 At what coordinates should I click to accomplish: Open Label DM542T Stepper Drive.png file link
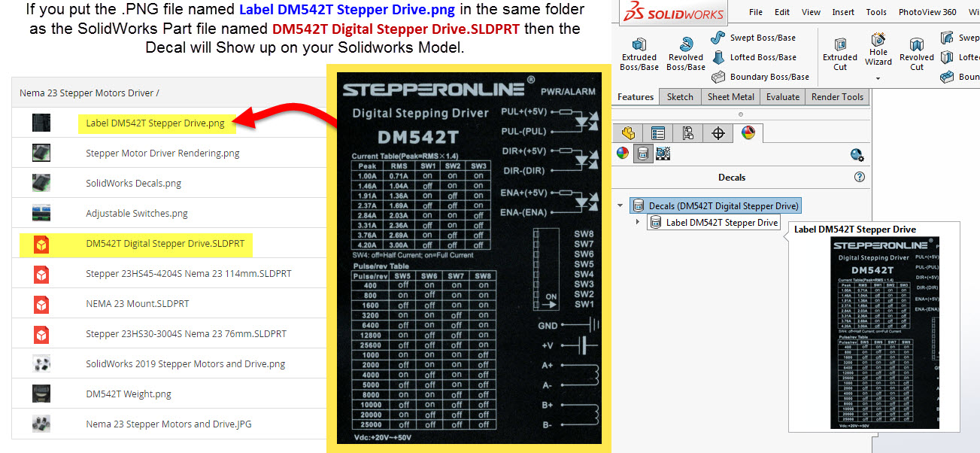click(155, 123)
